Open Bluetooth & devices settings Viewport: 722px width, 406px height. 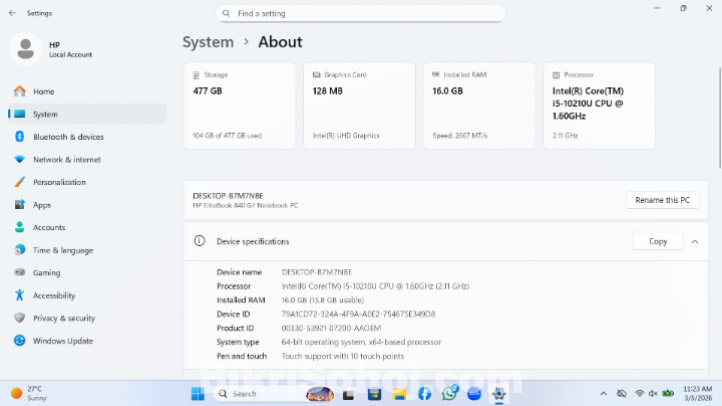click(x=68, y=137)
